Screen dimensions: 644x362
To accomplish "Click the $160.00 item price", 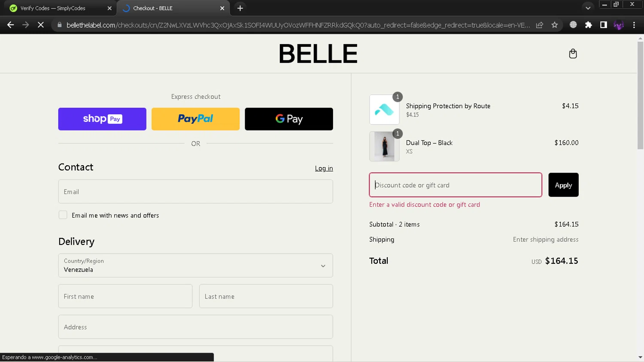I will 566,143.
